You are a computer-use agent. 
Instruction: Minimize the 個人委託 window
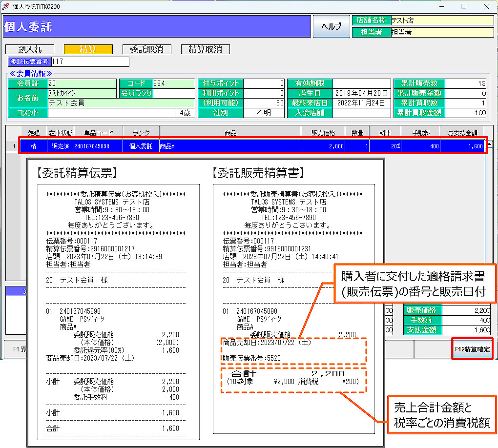pyautogui.click(x=441, y=6)
